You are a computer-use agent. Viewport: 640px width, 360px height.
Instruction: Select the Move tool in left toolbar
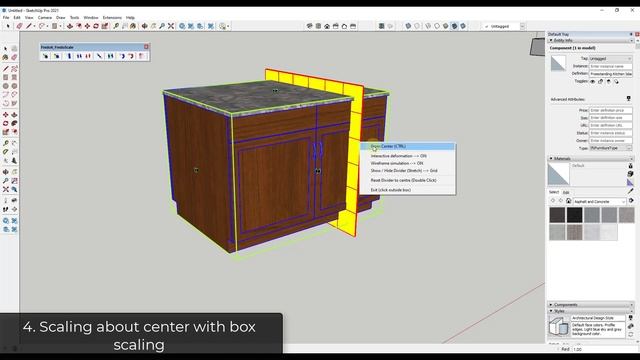pos(5,115)
